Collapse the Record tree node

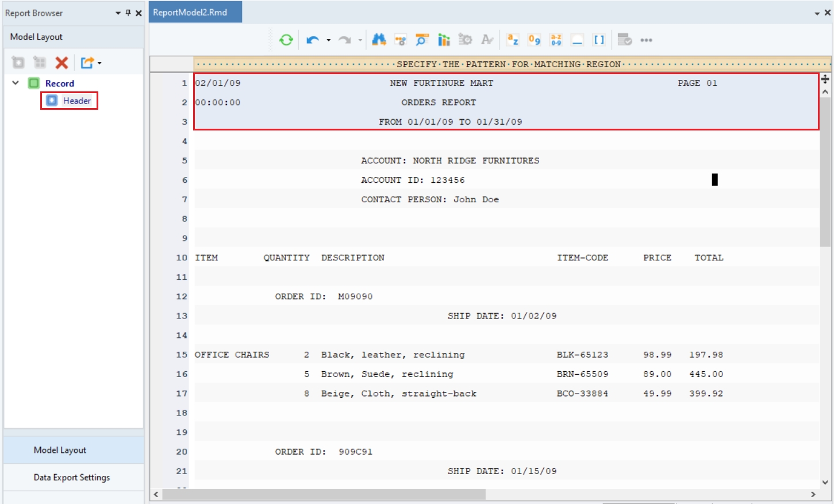[16, 83]
